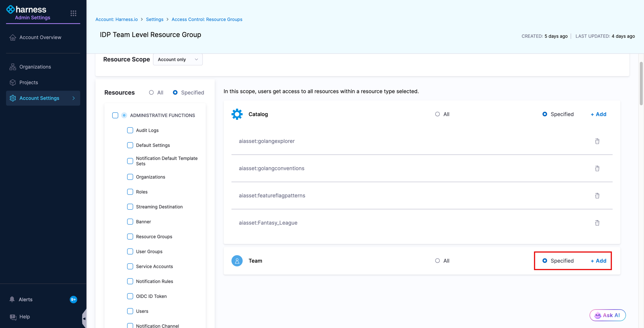Click the aiasset:golangexplorer entry
This screenshot has height=328, width=644.
(267, 141)
